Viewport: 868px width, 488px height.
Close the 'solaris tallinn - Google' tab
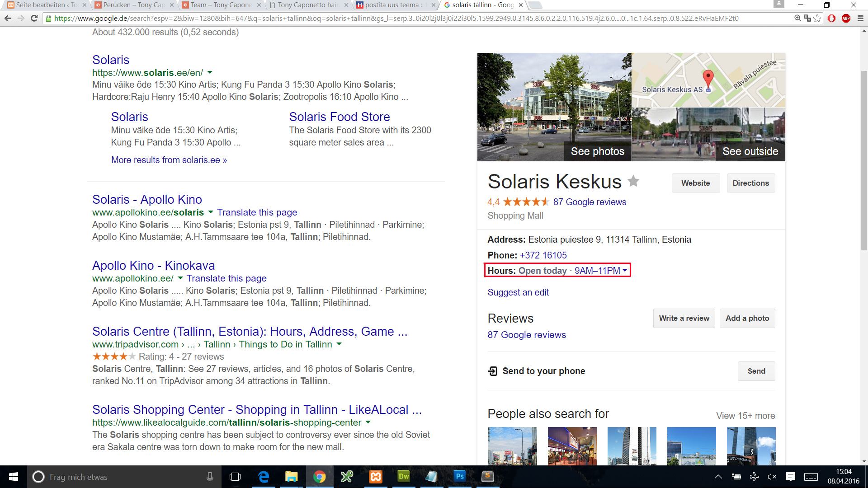[521, 5]
